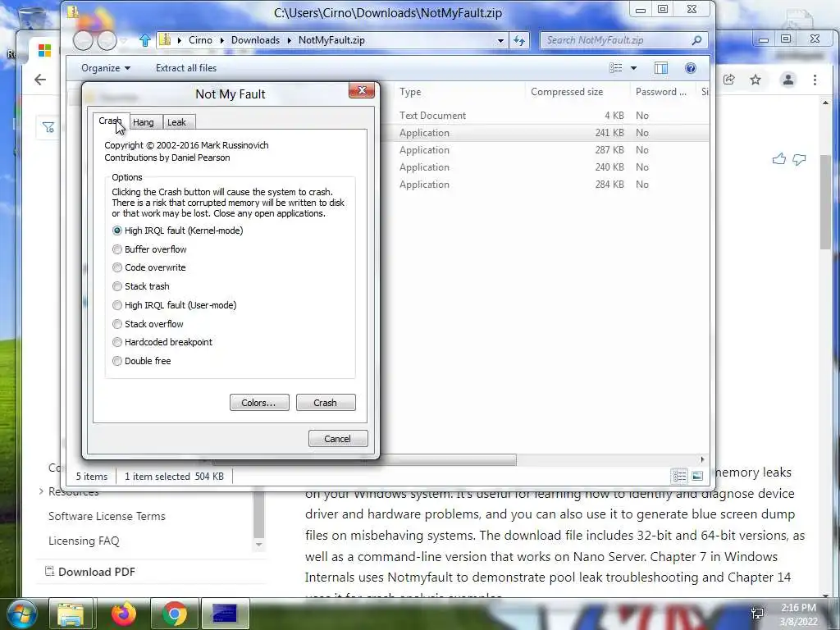
Task: Select the Text Document file row
Action: point(546,116)
